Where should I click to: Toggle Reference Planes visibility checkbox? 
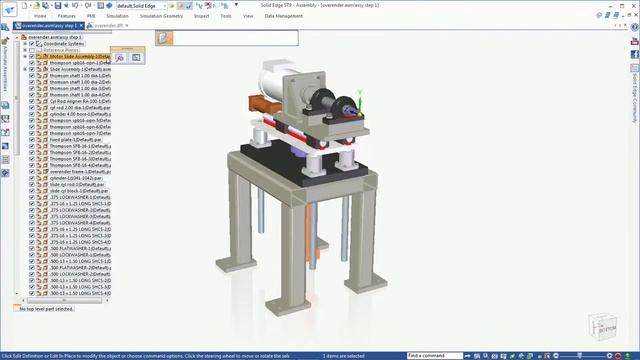click(32, 50)
